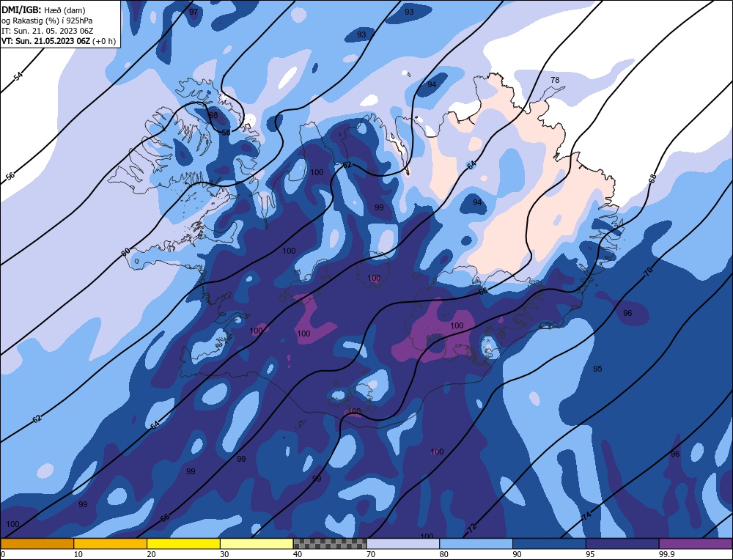The width and height of the screenshot is (733, 560).
Task: Click the 'IT: Sun. 21. 05. 2023 06Z' line
Action: pos(47,31)
